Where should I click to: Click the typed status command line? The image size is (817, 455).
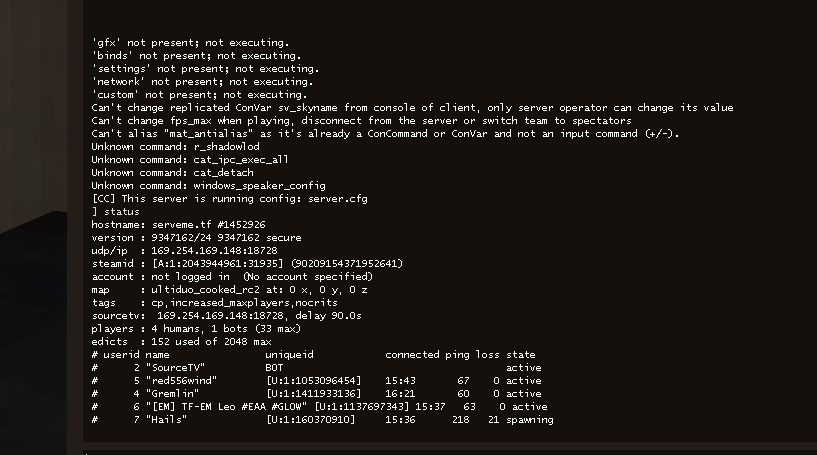point(120,211)
